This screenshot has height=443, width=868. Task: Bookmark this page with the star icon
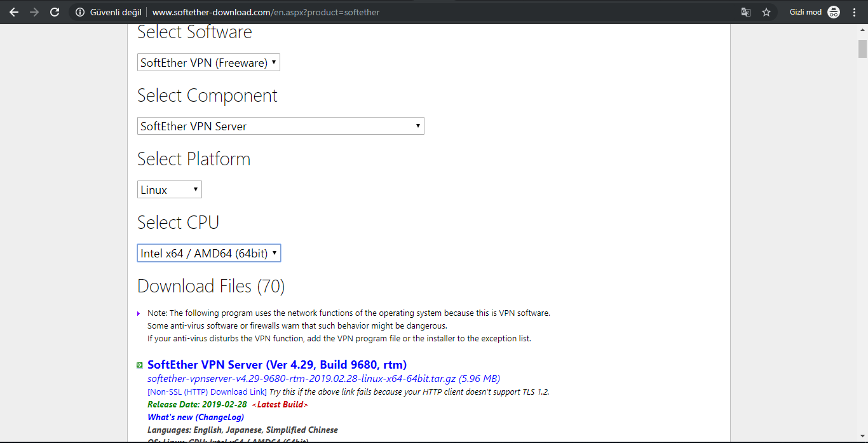click(x=766, y=12)
